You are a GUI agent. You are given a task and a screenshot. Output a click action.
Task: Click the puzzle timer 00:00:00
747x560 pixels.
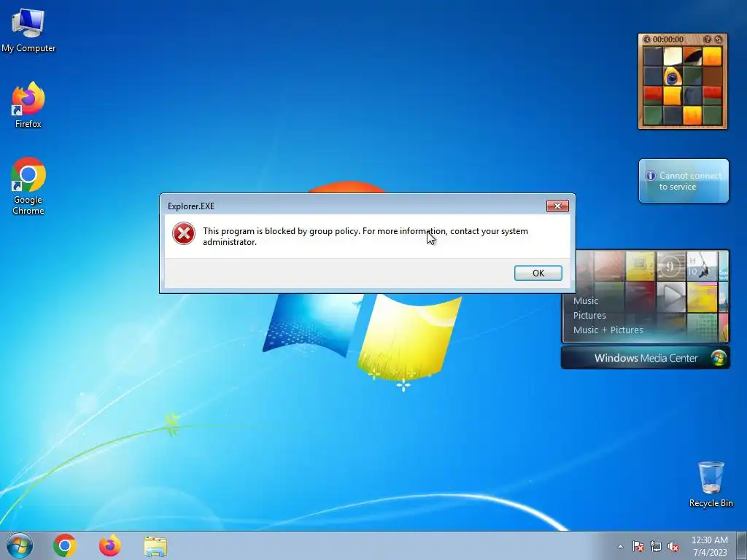pyautogui.click(x=668, y=39)
